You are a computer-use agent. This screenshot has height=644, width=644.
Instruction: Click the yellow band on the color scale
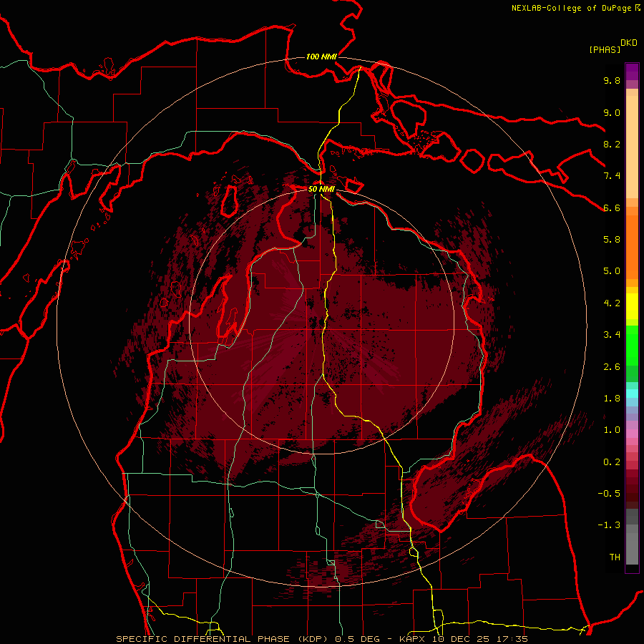[x=632, y=306]
